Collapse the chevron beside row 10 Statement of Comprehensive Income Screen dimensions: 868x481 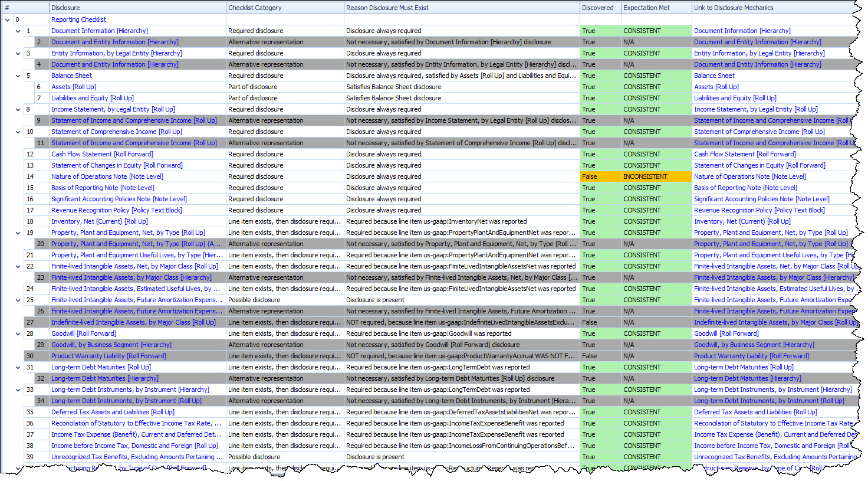coord(18,132)
